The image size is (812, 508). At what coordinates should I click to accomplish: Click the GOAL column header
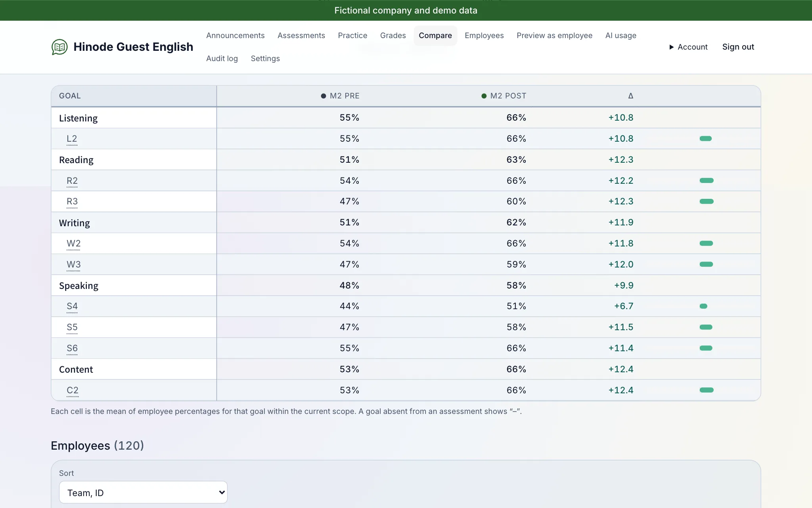pos(70,96)
